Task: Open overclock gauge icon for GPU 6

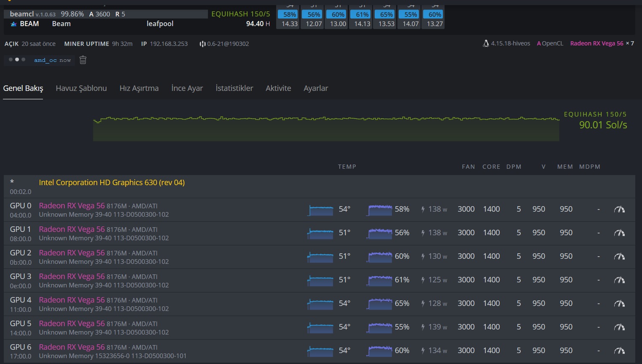Action: pos(619,351)
